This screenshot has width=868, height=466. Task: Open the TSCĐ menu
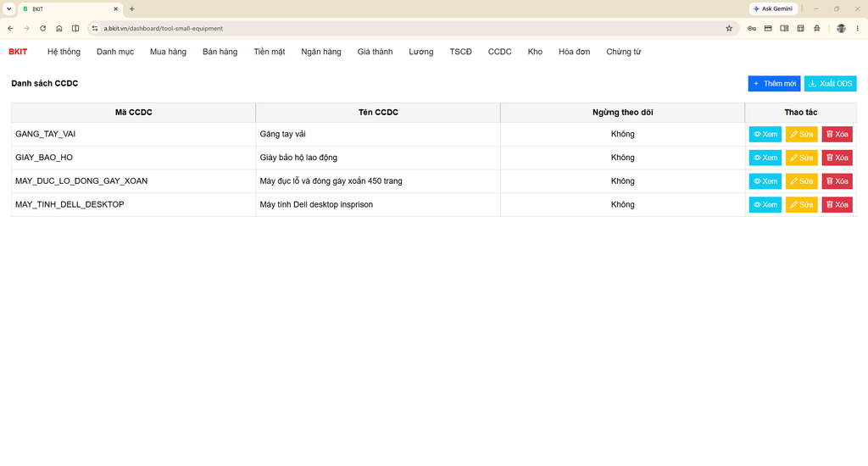click(x=460, y=52)
